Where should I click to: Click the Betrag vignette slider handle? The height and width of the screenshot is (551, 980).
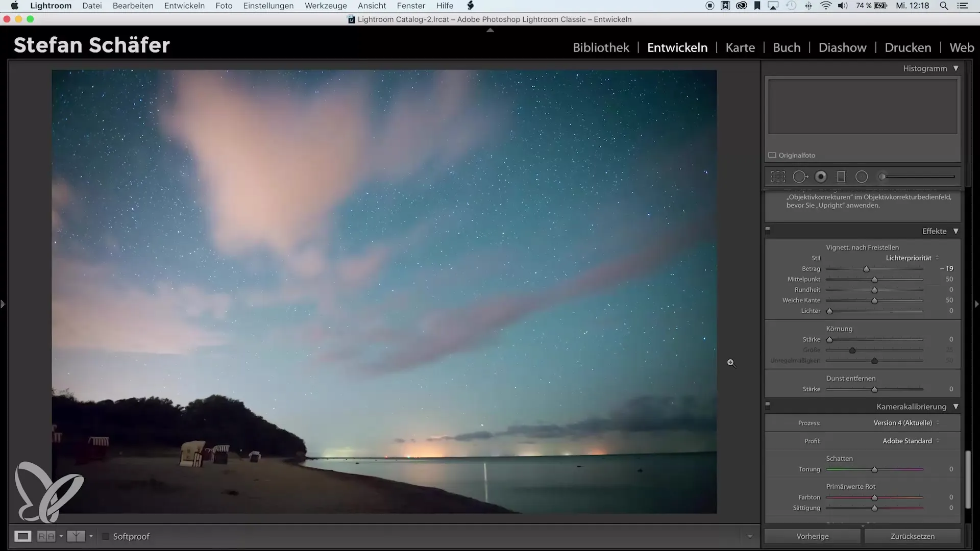coord(866,269)
